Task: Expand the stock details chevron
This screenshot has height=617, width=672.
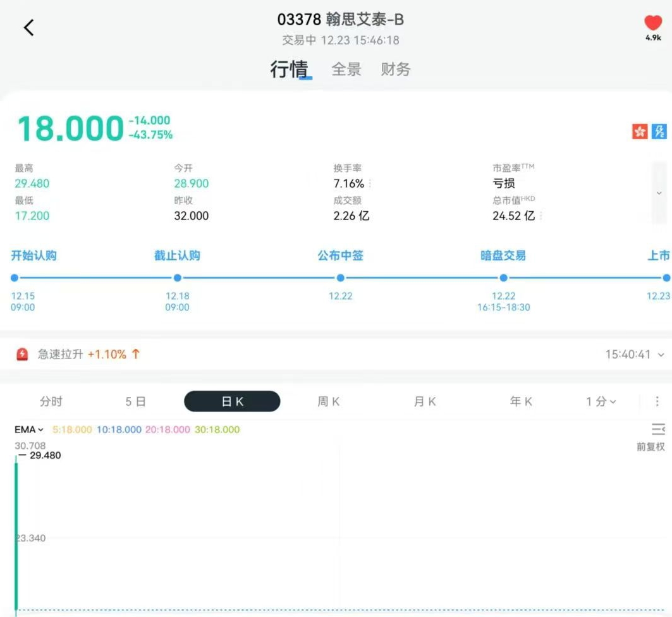Action: 659,193
